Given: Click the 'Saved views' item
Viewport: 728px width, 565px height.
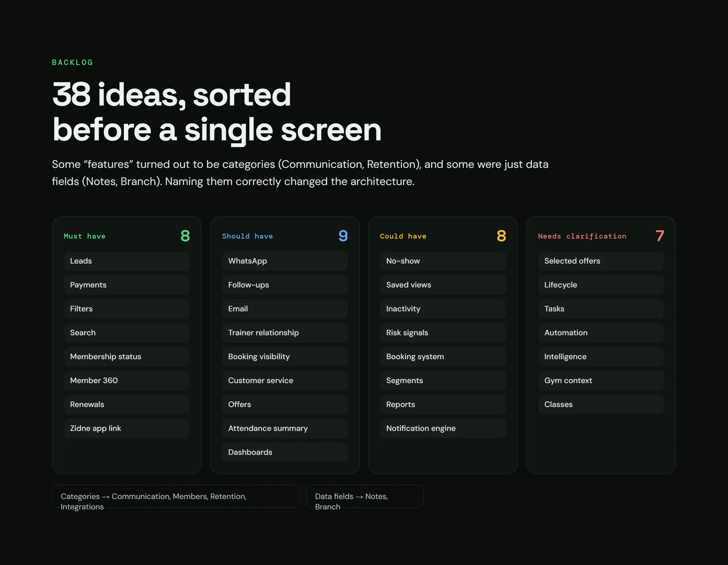Looking at the screenshot, I should [x=443, y=285].
